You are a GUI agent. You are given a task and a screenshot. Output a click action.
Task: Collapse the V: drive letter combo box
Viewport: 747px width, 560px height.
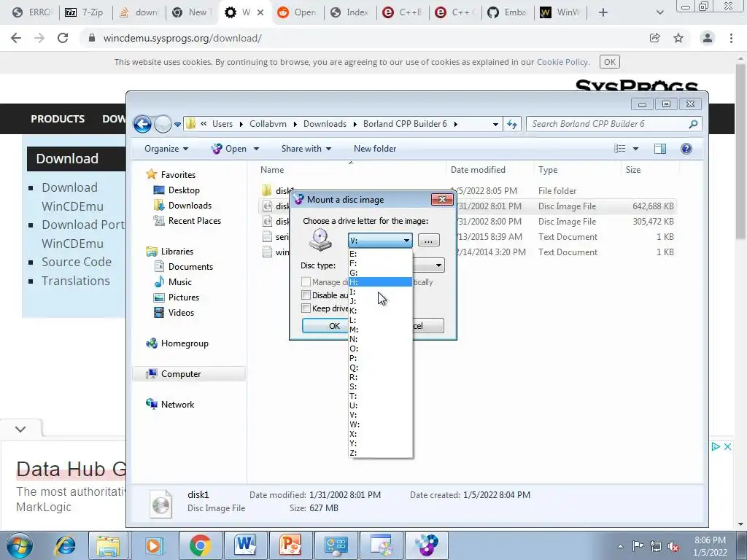406,241
